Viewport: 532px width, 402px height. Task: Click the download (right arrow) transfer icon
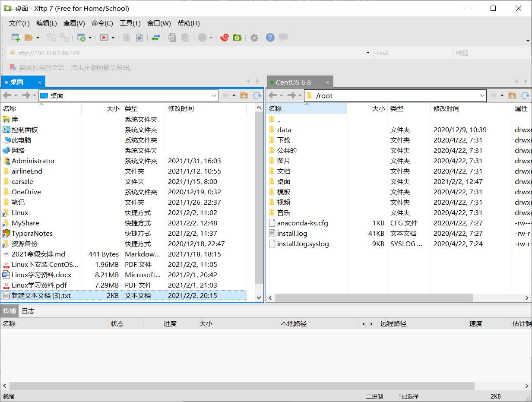coord(139,38)
